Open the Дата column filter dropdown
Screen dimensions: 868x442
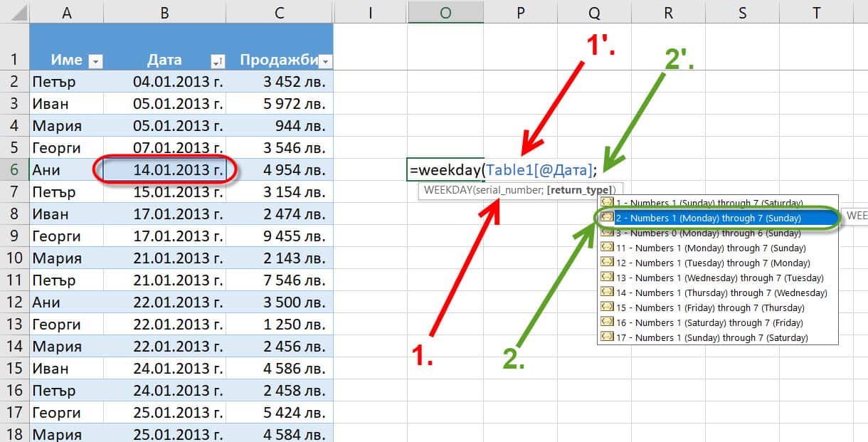coord(218,61)
